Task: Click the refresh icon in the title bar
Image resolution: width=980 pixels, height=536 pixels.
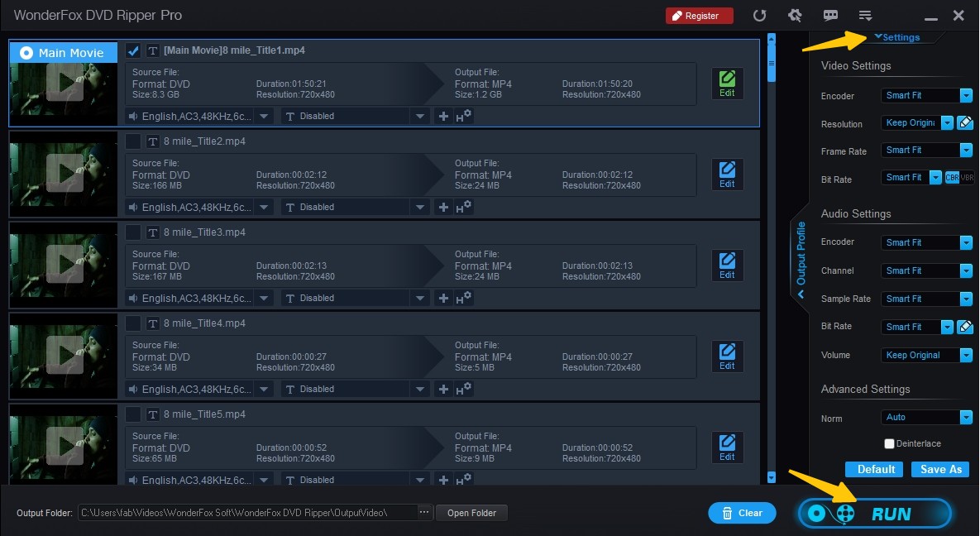Action: tap(759, 15)
